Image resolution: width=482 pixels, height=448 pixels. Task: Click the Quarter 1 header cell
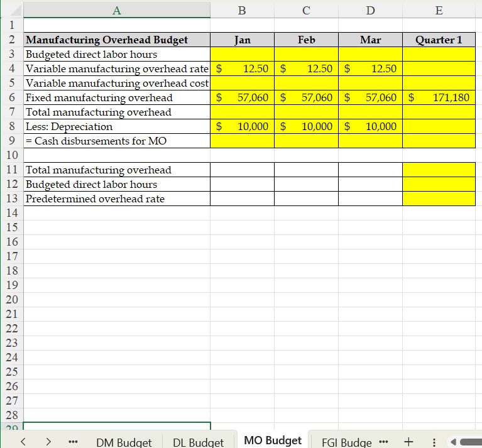pos(439,40)
